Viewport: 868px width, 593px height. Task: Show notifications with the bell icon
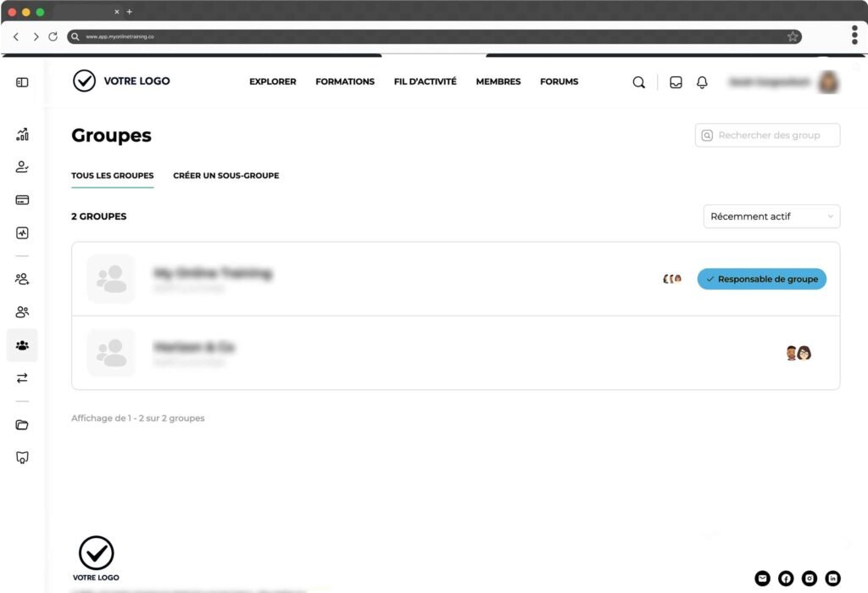pyautogui.click(x=702, y=82)
